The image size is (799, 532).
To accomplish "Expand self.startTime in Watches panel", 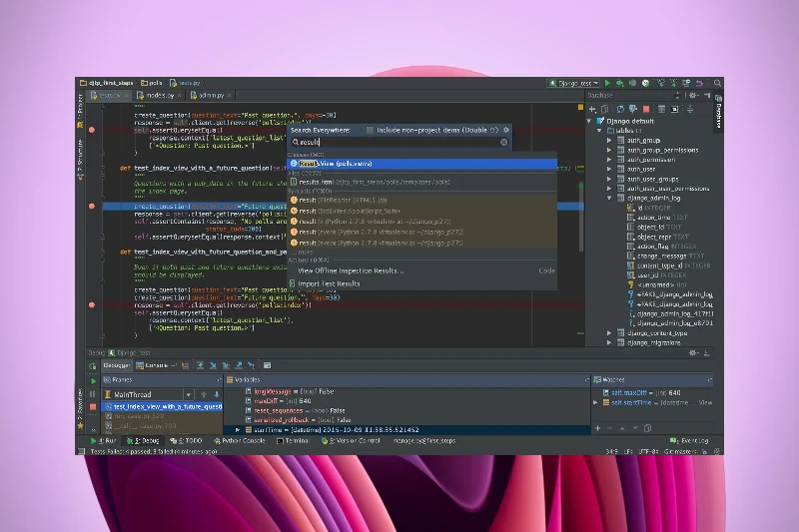I will click(595, 402).
